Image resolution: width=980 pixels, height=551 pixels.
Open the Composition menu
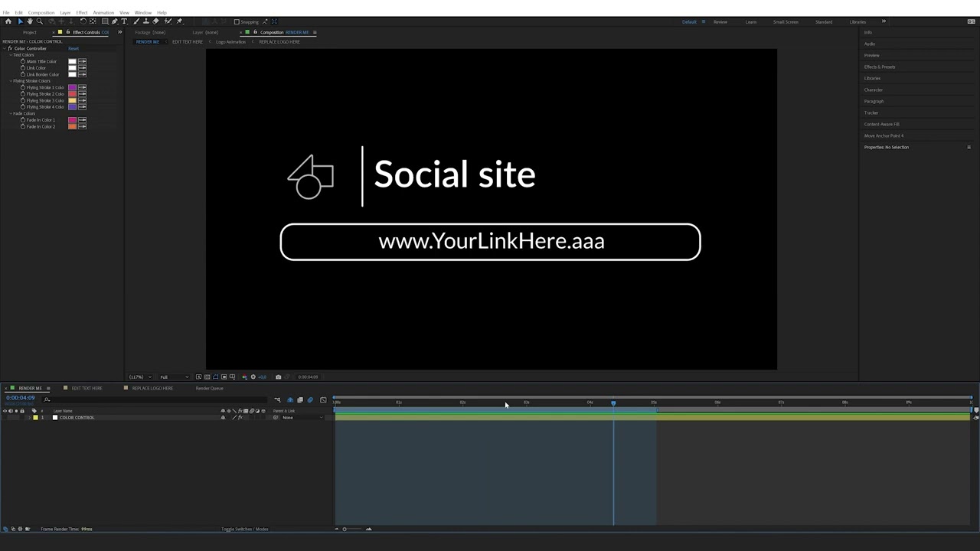point(41,12)
